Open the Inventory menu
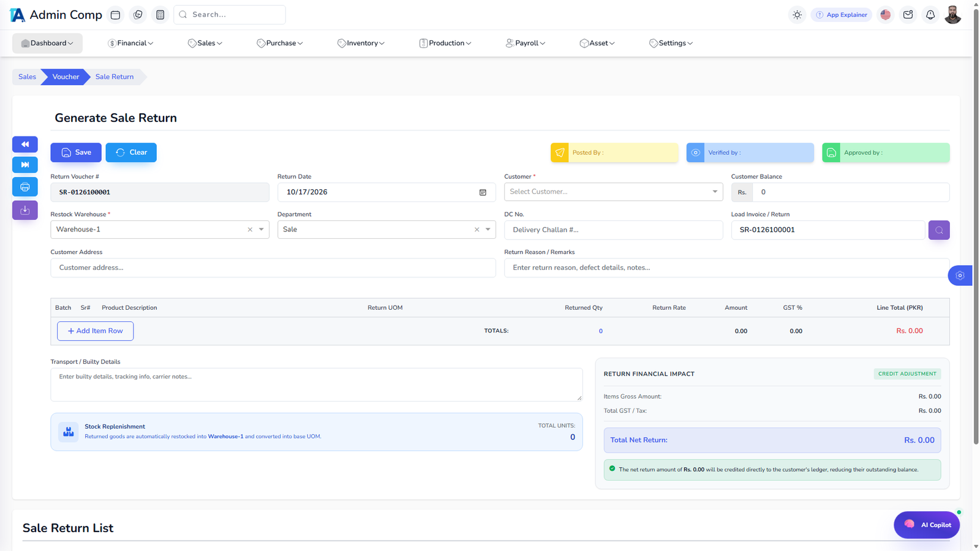 coord(361,43)
